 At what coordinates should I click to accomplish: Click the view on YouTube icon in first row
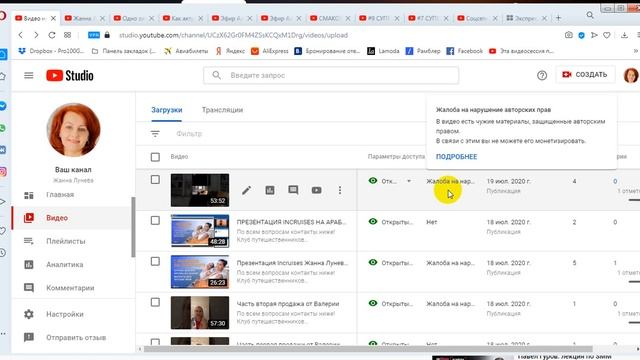[x=316, y=190]
